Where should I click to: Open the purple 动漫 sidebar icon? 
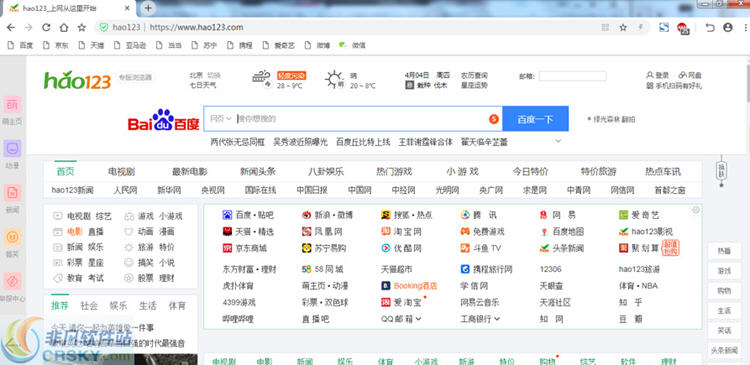[12, 148]
